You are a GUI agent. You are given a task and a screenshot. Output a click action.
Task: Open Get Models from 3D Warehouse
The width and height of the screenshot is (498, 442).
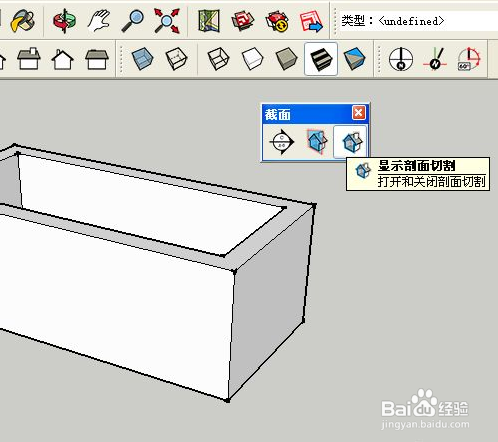point(243,21)
